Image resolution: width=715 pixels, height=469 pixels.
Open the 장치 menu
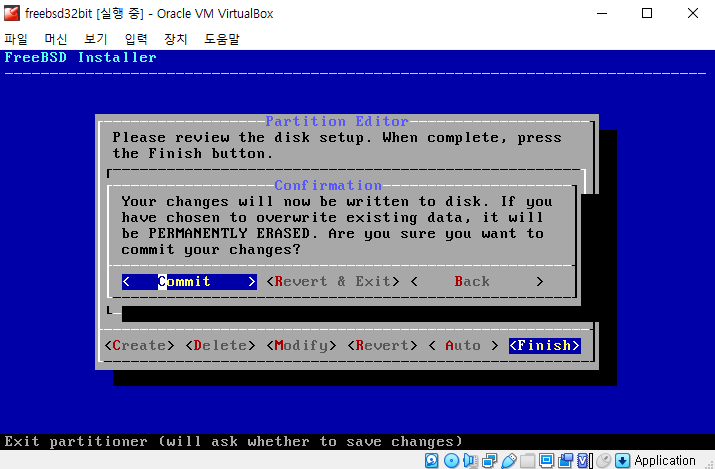(176, 39)
